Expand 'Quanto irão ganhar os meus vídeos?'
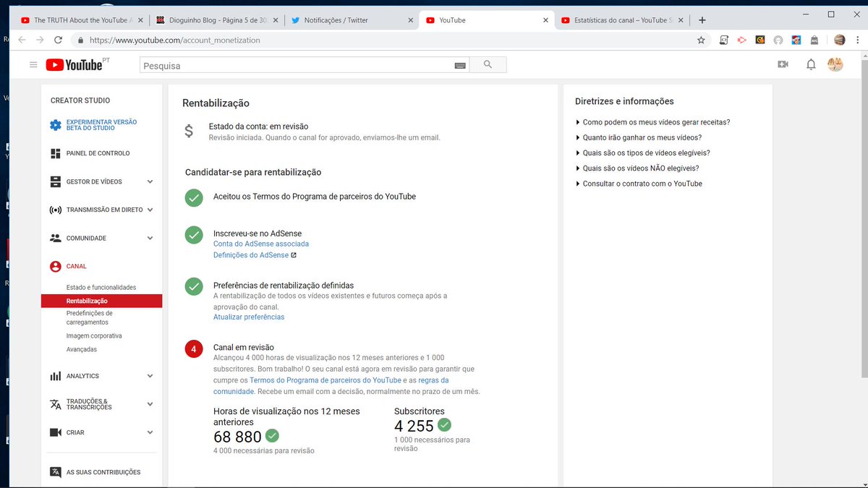This screenshot has width=868, height=488. [638, 137]
